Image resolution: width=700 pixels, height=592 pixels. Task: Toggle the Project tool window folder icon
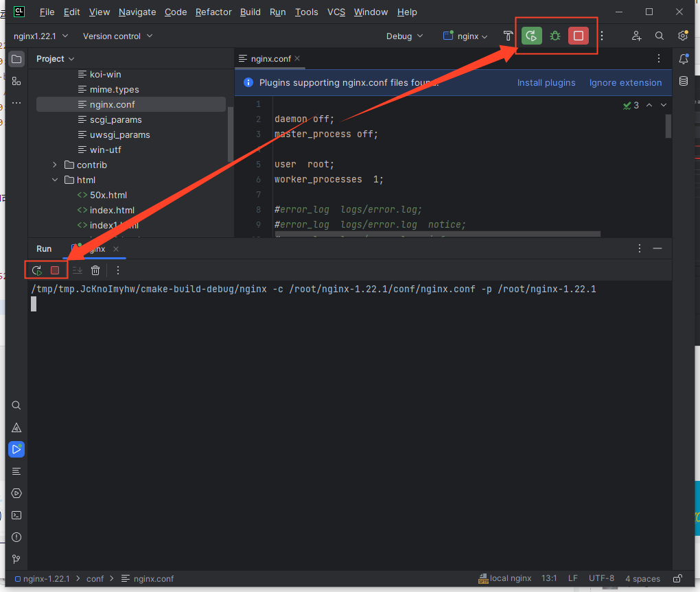[x=16, y=59]
